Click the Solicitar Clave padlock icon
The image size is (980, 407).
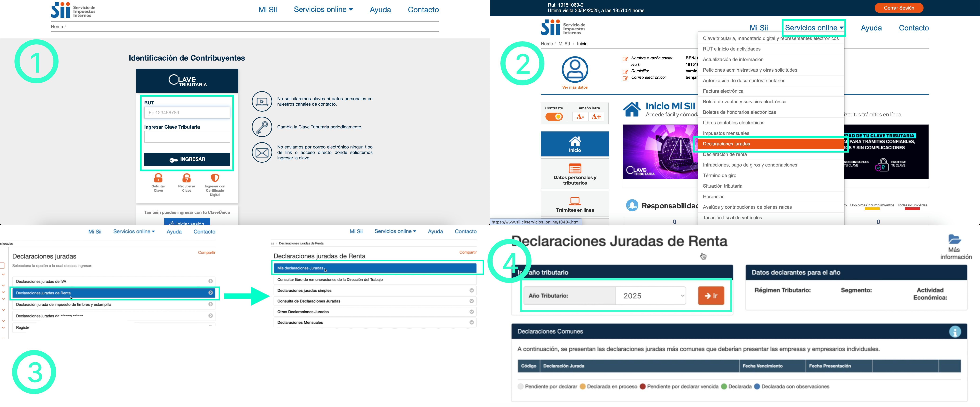pyautogui.click(x=158, y=178)
